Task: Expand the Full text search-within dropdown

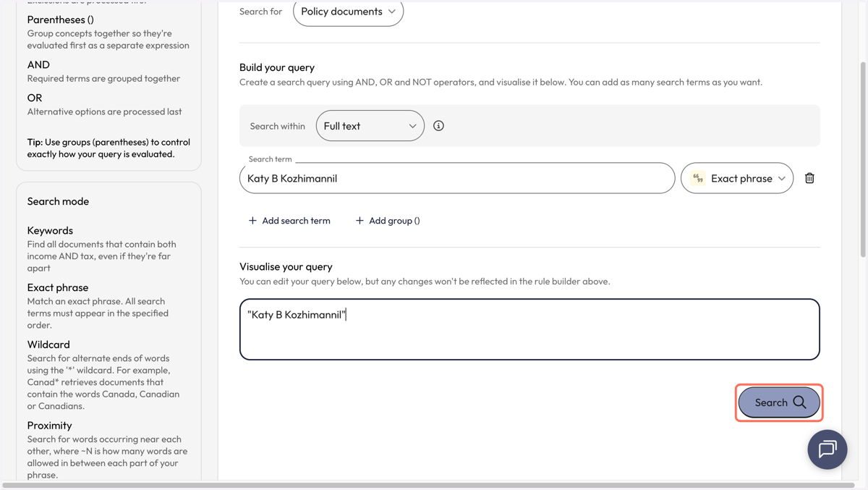Action: pos(370,126)
